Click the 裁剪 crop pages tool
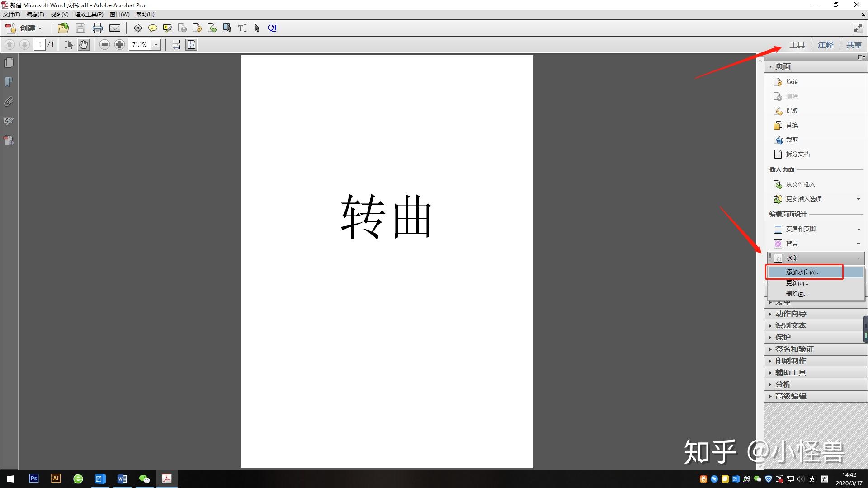This screenshot has width=868, height=488. pos(792,140)
